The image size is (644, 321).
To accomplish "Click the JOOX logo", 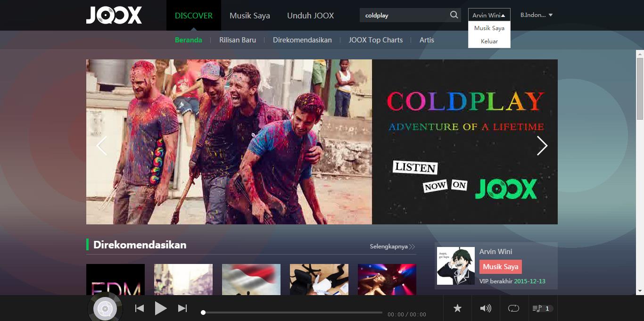I will 114,15.
